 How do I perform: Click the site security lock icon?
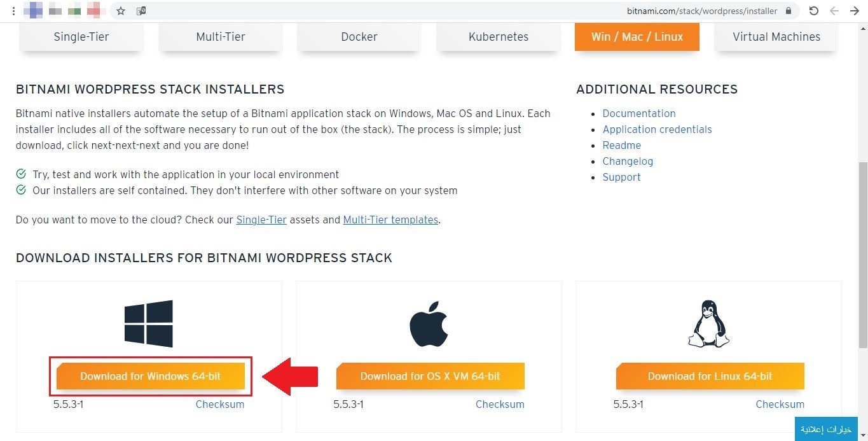789,11
